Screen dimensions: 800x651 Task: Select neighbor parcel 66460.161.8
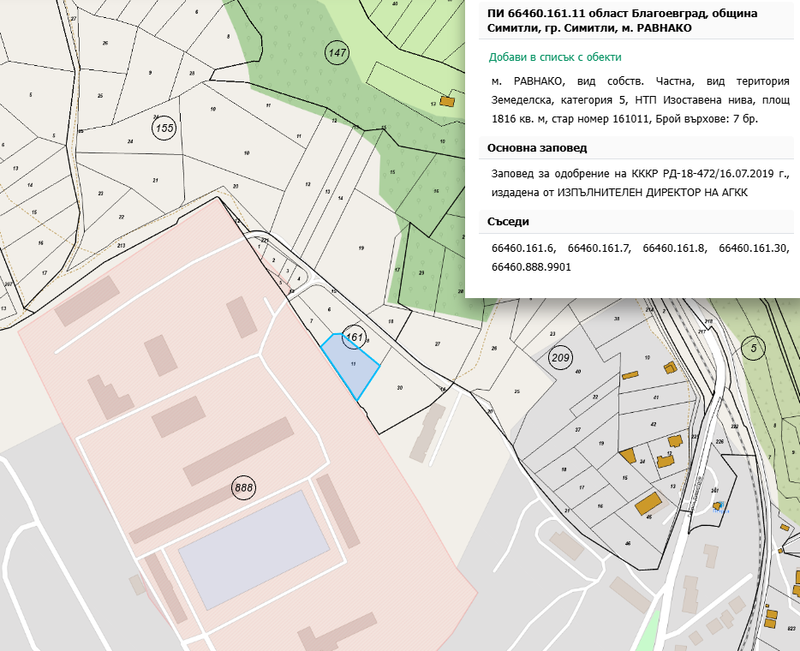[x=674, y=247]
